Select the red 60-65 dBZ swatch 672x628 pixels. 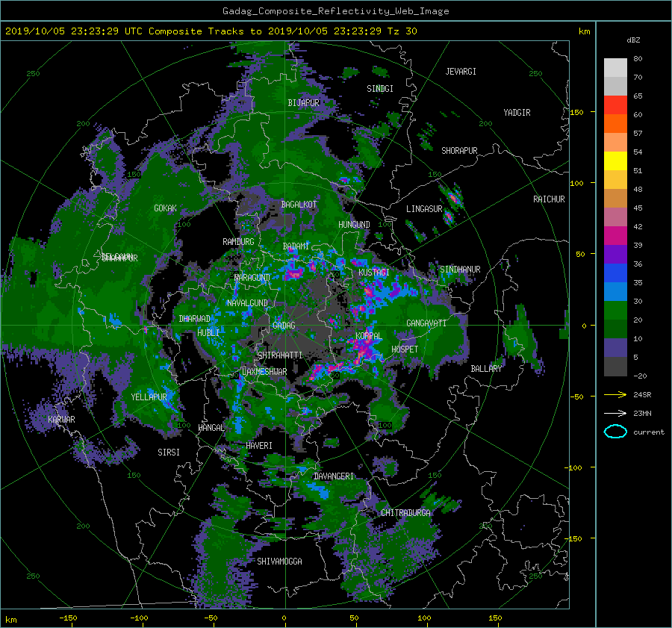click(615, 105)
